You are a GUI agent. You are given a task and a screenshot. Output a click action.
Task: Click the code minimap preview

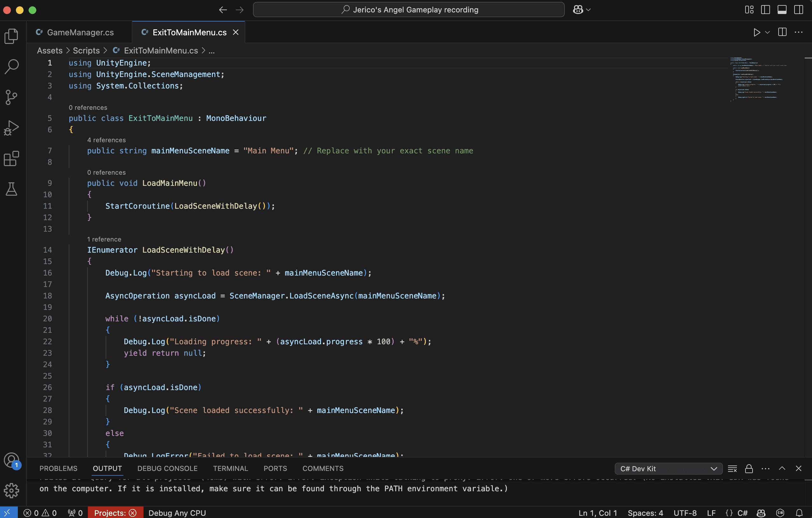[x=759, y=79]
